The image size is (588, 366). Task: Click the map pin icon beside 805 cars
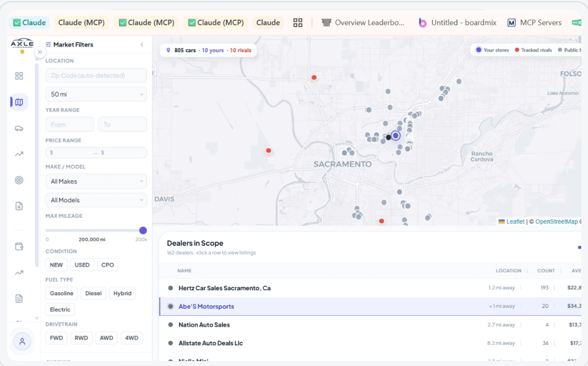coord(168,50)
